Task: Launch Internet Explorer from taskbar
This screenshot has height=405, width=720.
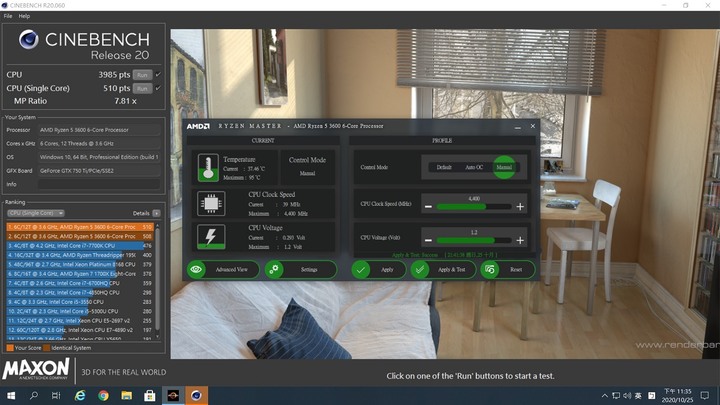Action: pos(80,395)
